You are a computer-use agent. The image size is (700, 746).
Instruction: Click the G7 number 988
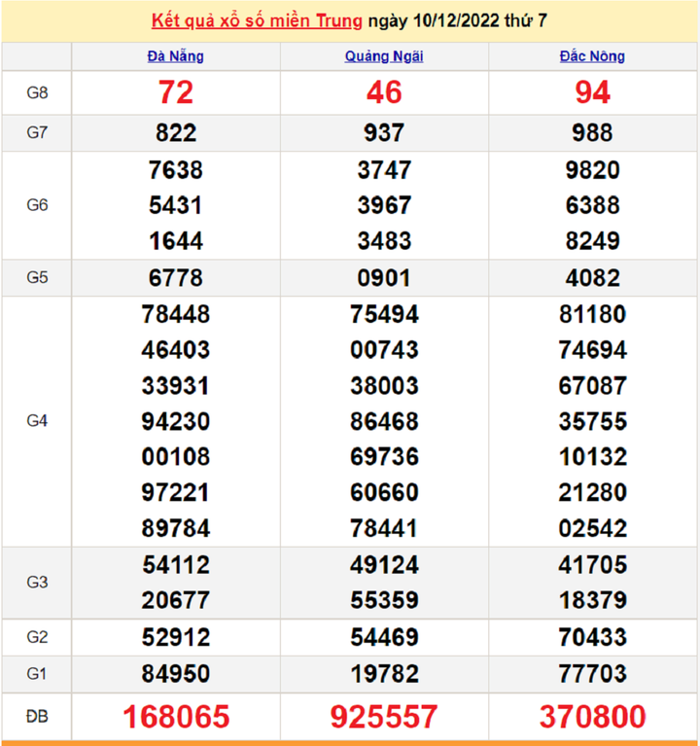[592, 133]
